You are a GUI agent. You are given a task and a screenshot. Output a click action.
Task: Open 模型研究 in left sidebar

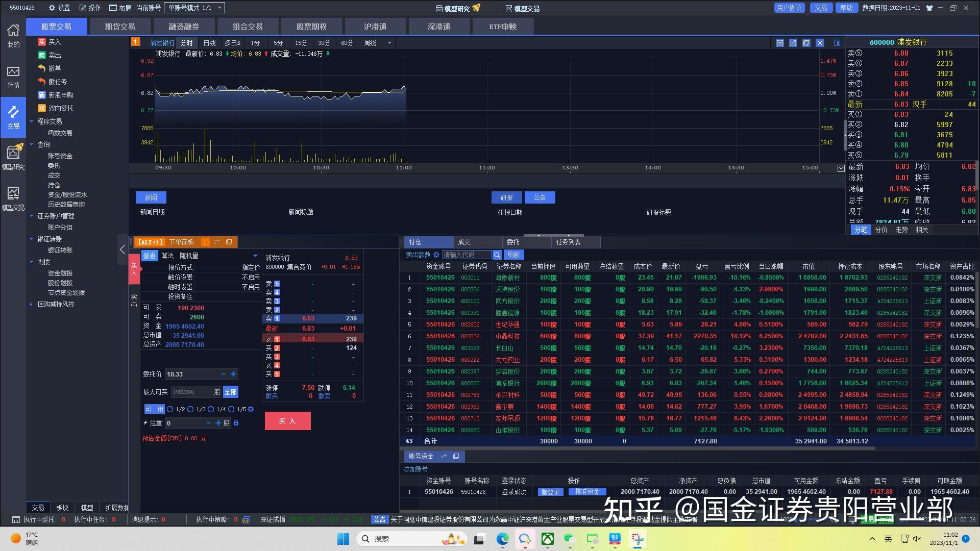tap(13, 157)
